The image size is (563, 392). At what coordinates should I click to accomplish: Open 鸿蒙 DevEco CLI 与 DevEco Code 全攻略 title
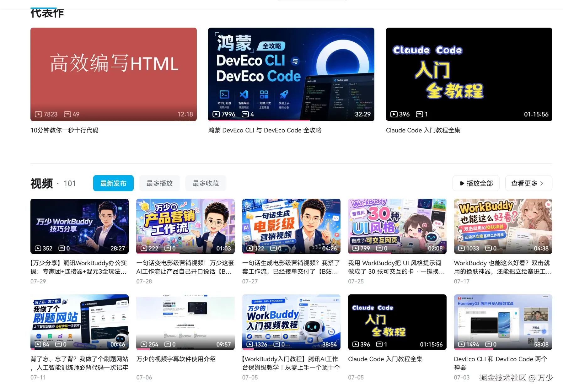point(265,130)
